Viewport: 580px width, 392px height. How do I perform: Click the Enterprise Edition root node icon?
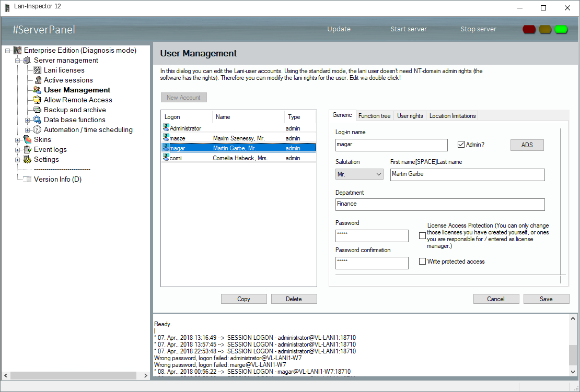coord(17,50)
